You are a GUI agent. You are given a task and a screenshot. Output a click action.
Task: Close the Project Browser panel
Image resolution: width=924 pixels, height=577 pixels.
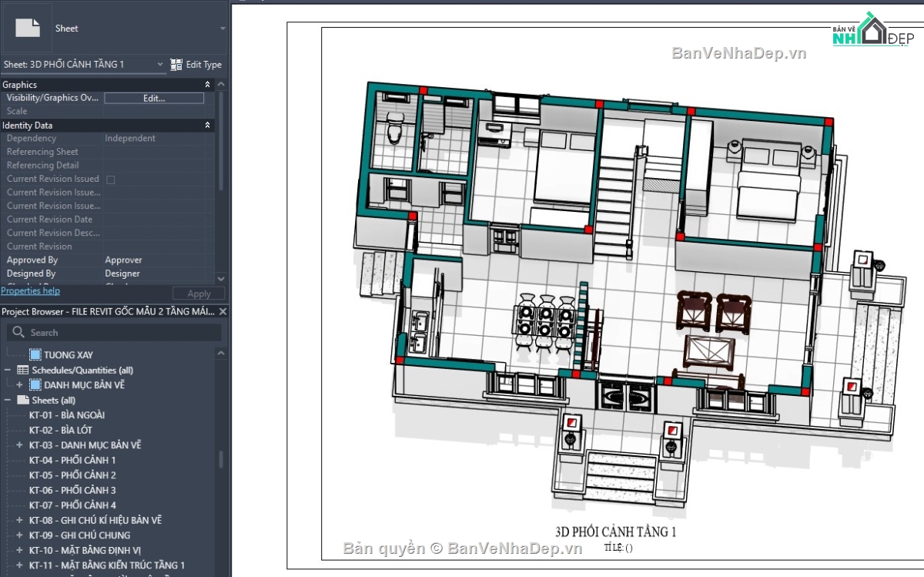click(223, 311)
